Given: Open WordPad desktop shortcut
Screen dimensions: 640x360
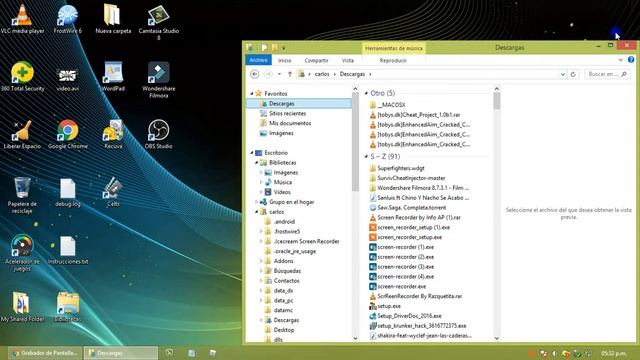Looking at the screenshot, I should [113, 77].
